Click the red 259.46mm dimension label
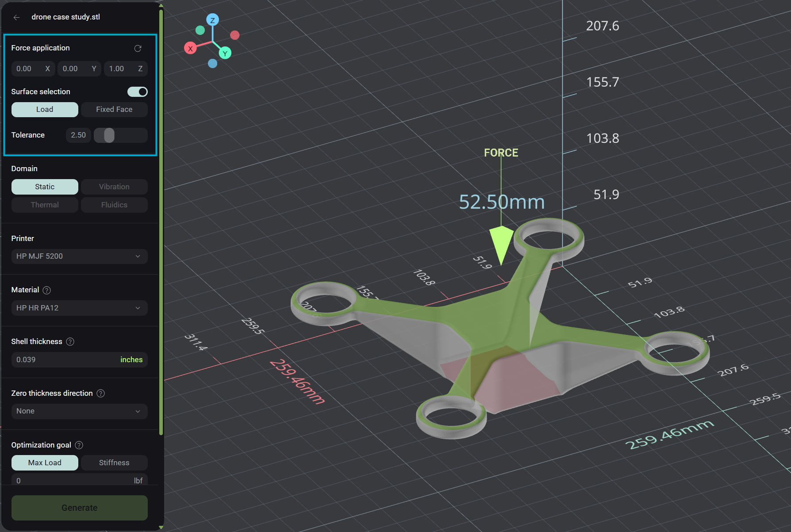 [297, 382]
